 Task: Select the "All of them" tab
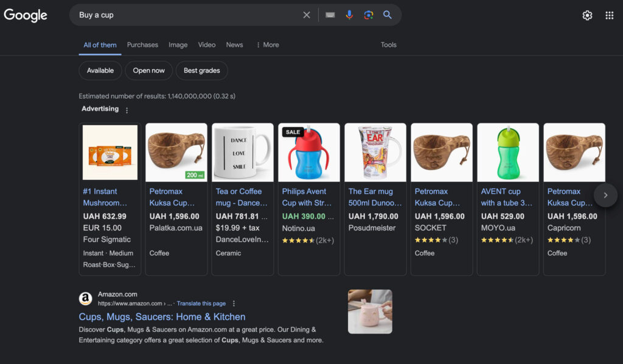(100, 45)
